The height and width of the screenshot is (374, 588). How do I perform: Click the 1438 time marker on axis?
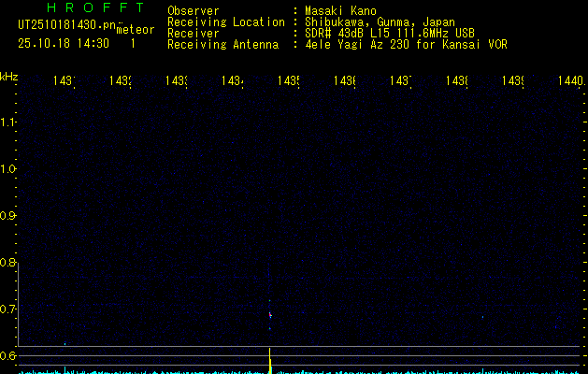coord(457,80)
